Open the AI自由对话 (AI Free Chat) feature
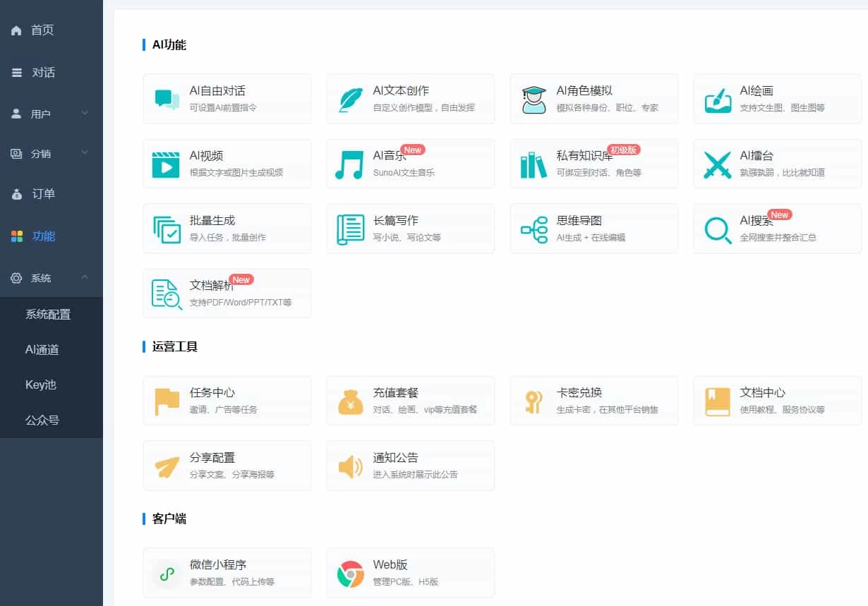868x606 pixels. (227, 98)
